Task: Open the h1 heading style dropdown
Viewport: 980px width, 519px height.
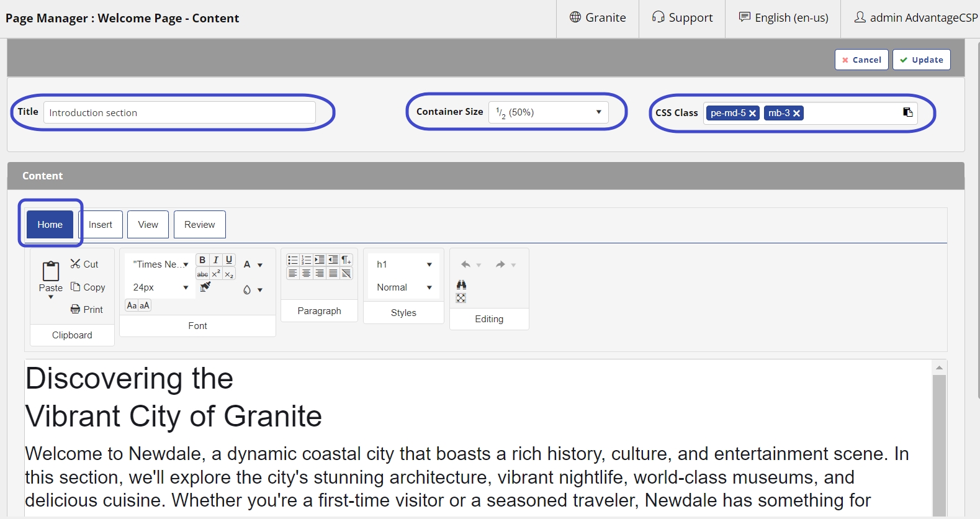Action: [404, 264]
